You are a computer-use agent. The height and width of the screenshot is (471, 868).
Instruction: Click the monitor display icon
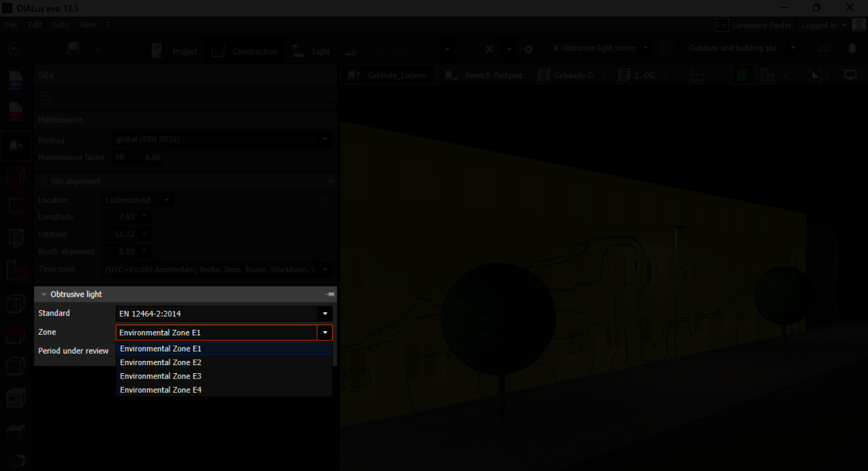tap(850, 75)
